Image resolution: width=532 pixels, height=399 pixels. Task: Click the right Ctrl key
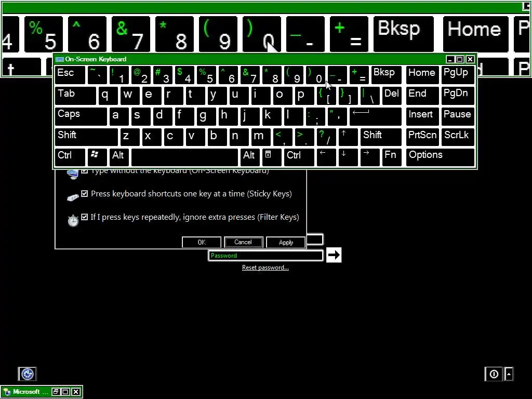(299, 157)
